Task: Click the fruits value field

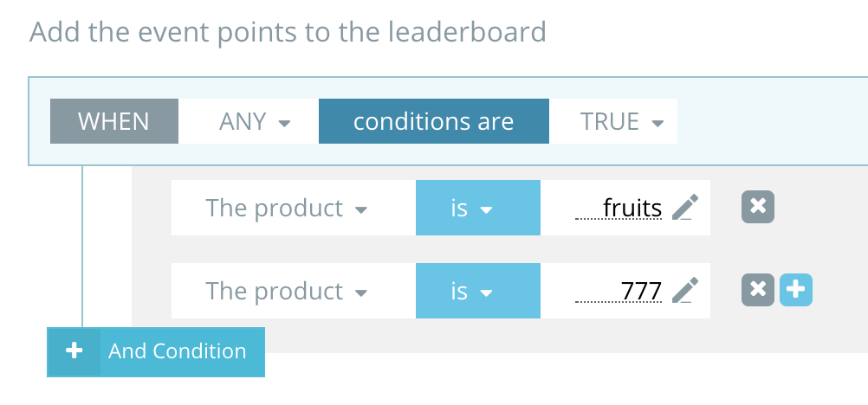Action: tap(620, 209)
